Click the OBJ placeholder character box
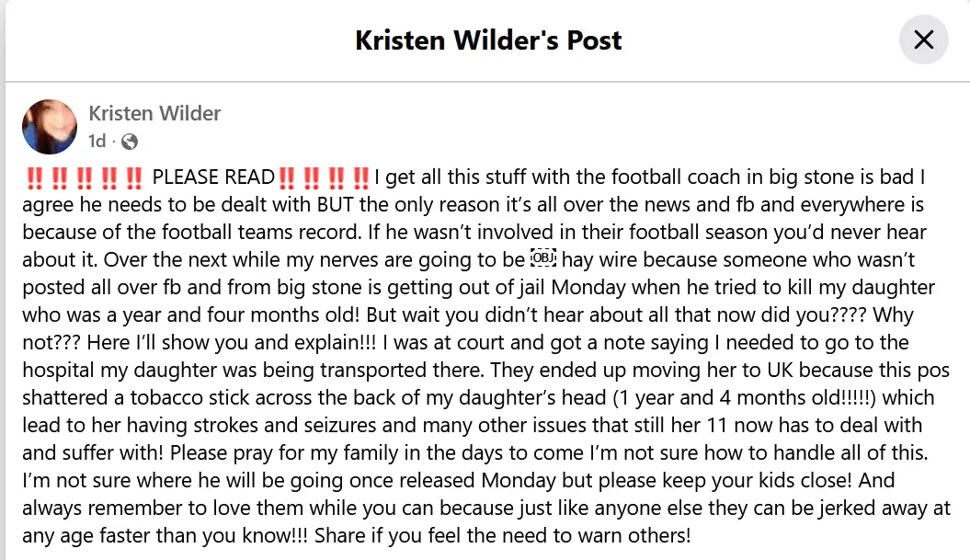Screen dimensions: 970x560 coord(546,258)
